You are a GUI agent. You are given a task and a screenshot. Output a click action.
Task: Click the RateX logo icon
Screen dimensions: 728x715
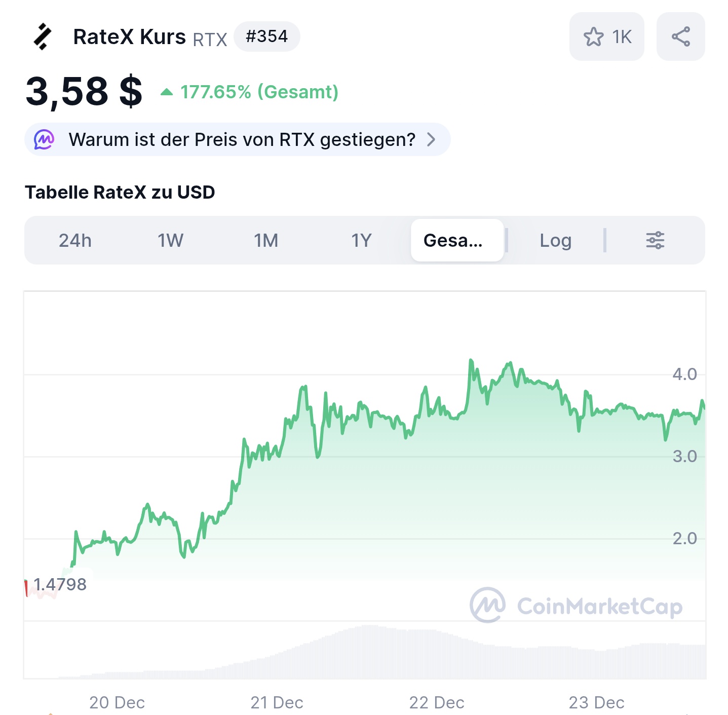(43, 37)
